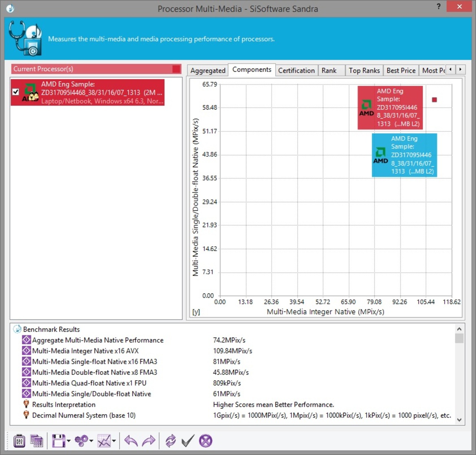Click the line chart toolbar icon
The height and width of the screenshot is (455, 476).
pyautogui.click(x=104, y=441)
